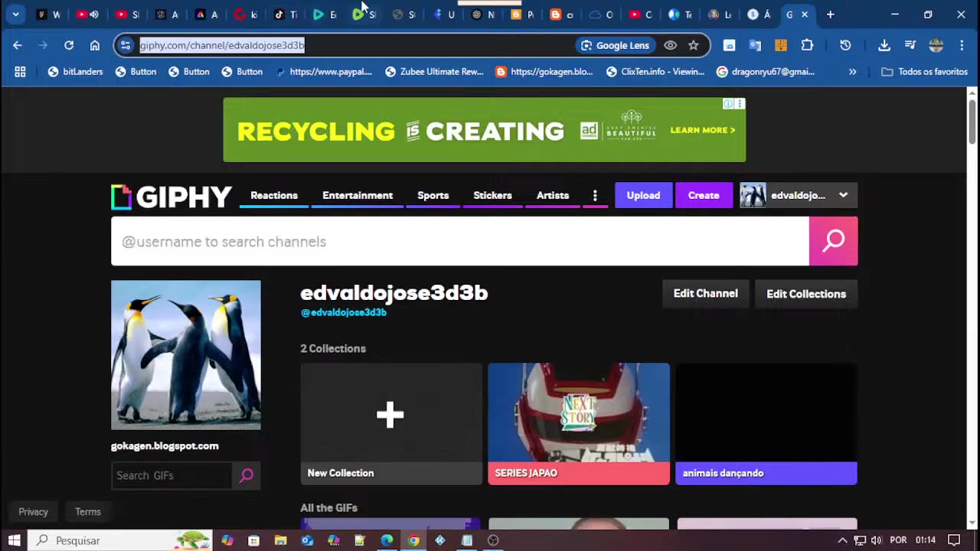The image size is (980, 551).
Task: Open the ClixTen.info bookmark
Action: [x=657, y=71]
